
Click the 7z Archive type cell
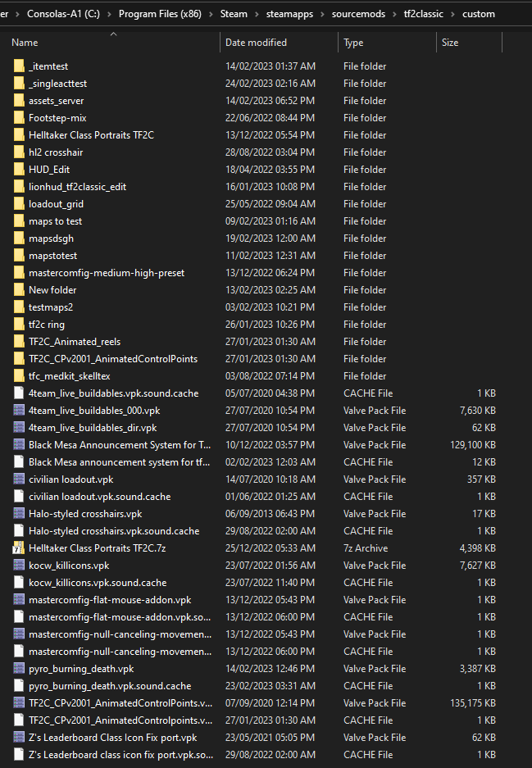[366, 548]
